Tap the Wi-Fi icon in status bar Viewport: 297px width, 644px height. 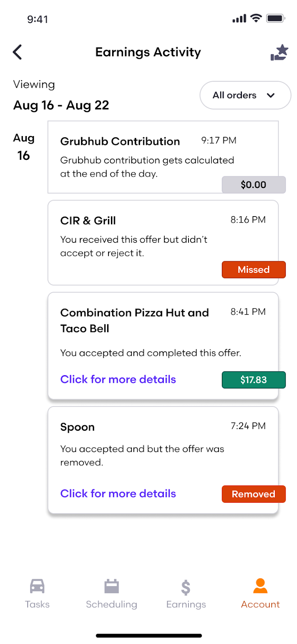(x=256, y=18)
